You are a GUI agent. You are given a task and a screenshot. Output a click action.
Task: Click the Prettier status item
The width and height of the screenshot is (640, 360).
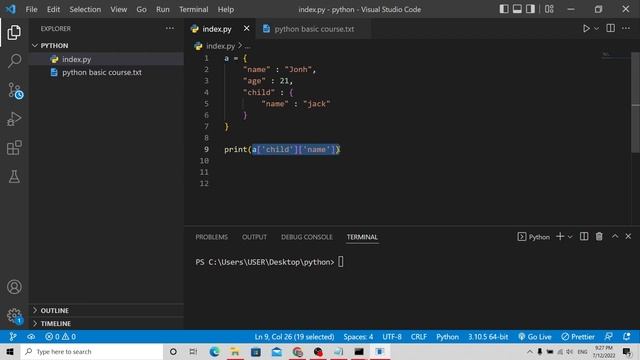click(578, 337)
